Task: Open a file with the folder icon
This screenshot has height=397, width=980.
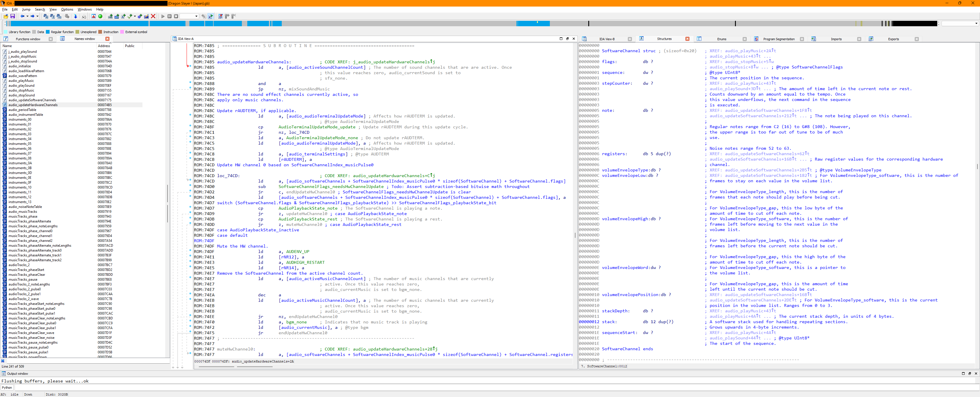Action: pyautogui.click(x=6, y=16)
